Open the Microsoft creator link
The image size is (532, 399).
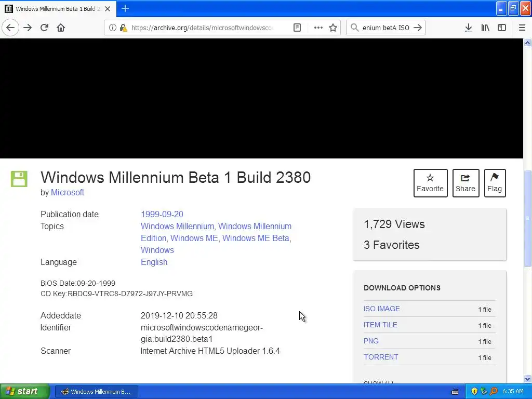point(67,192)
